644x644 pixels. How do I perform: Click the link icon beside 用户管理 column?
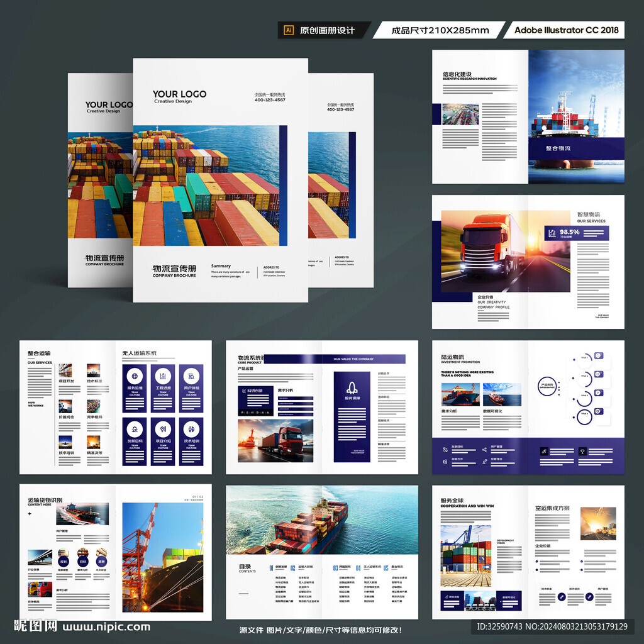(589, 597)
